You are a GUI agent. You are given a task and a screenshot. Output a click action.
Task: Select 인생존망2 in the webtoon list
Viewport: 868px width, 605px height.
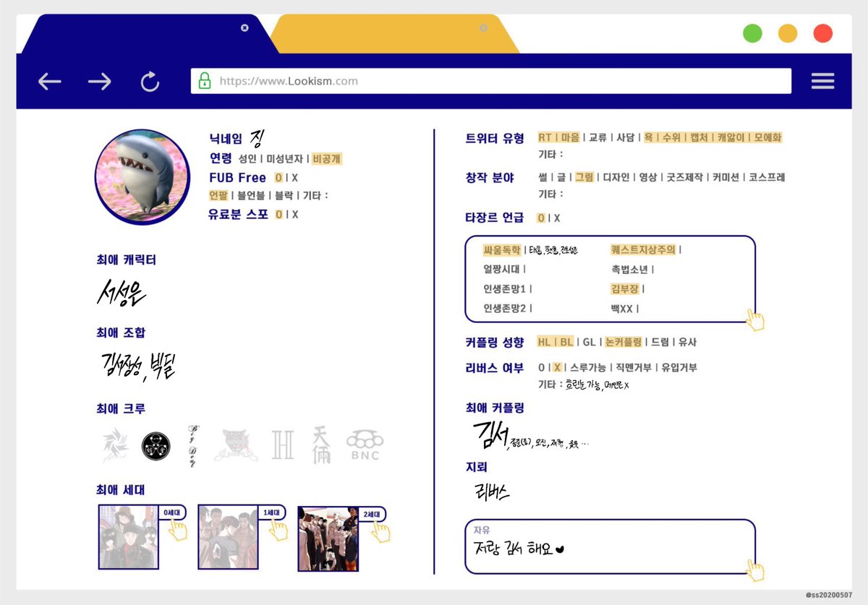click(505, 309)
